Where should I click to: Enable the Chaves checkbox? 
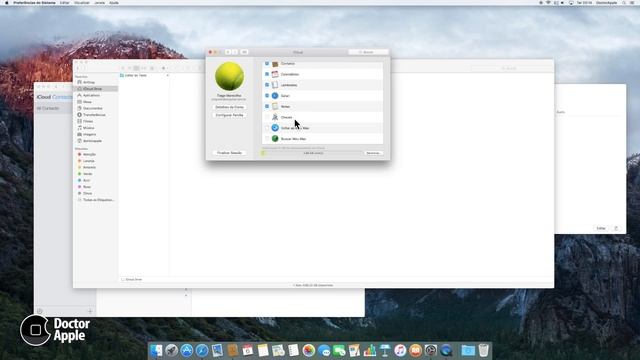(x=267, y=117)
